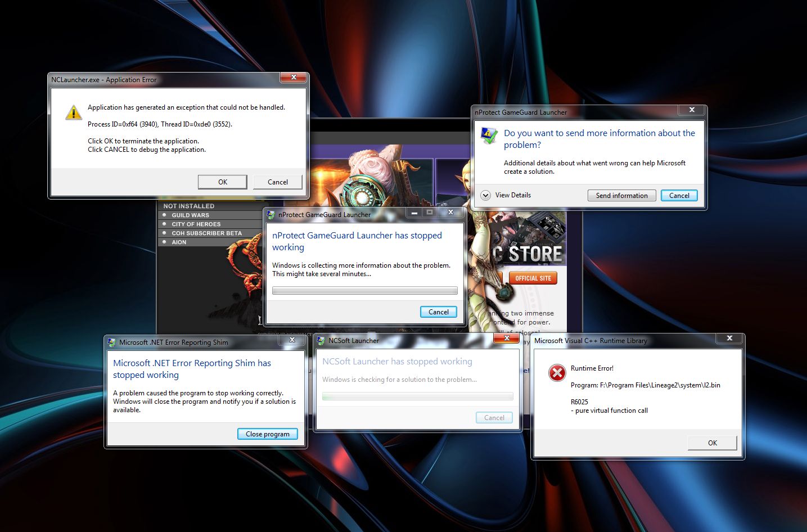Click Cancel in NCLauncher.exe Application Error dialog

[277, 182]
